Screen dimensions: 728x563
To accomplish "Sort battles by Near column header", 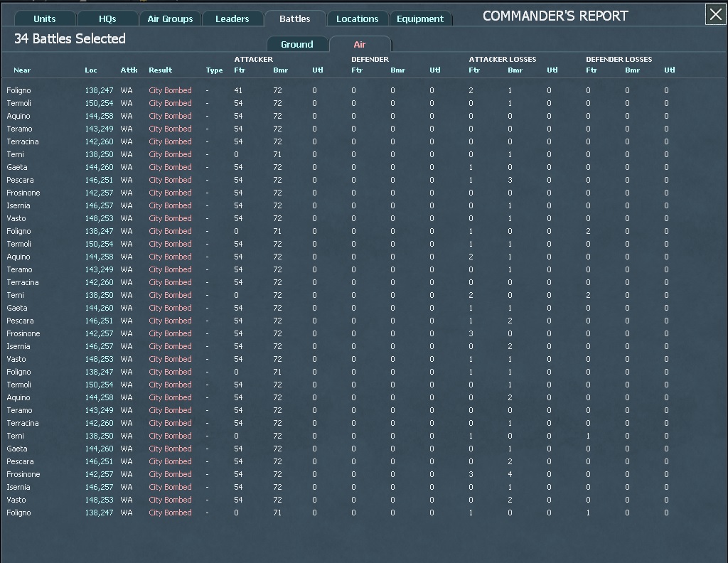I will coord(22,70).
